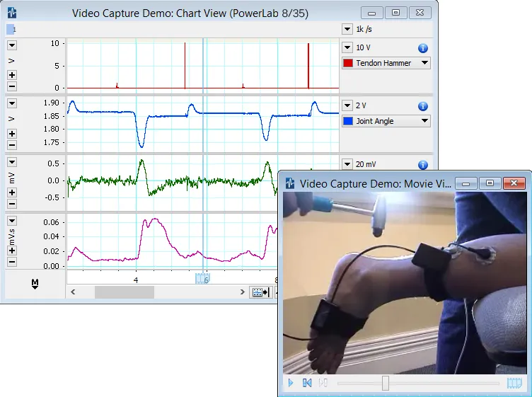Open the Joint Angle channel function menu
The width and height of the screenshot is (532, 397).
(x=424, y=121)
